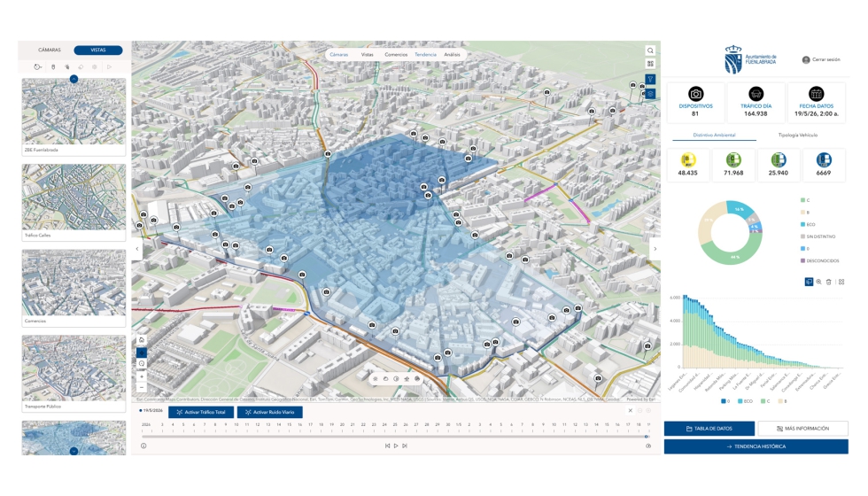The width and height of the screenshot is (868, 496).
Task: Open the Comercios tab above the map
Action: click(x=396, y=54)
